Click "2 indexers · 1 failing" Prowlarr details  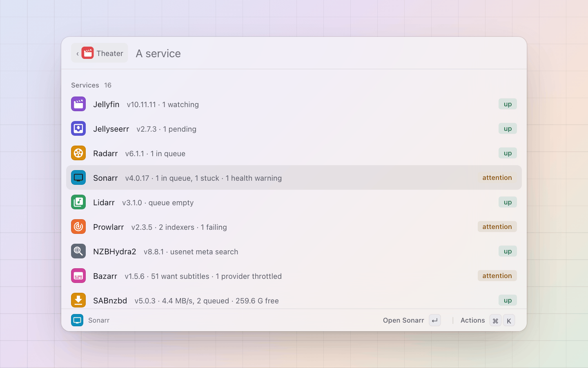coord(193,227)
